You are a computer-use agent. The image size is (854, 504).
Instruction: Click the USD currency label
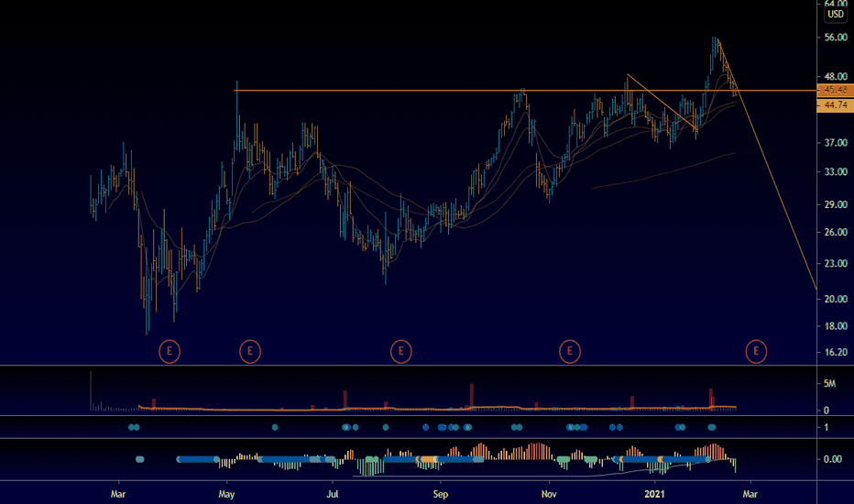pyautogui.click(x=836, y=14)
